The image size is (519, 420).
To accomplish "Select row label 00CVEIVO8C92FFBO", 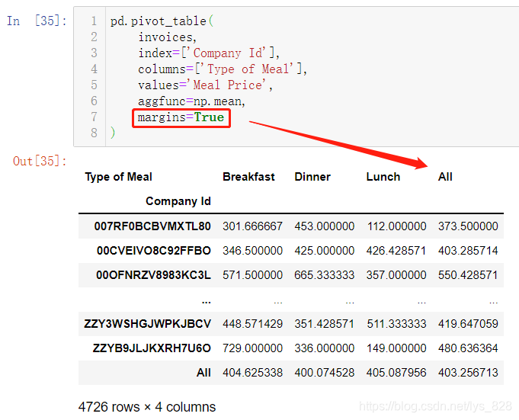I will coord(154,251).
